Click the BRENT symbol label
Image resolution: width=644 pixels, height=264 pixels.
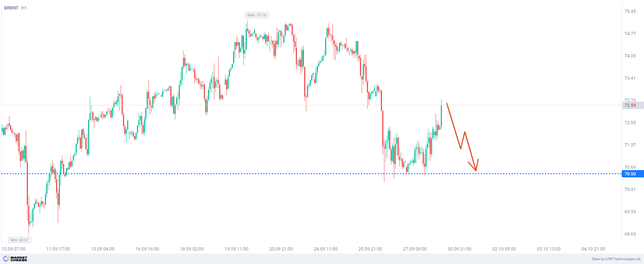(11, 8)
